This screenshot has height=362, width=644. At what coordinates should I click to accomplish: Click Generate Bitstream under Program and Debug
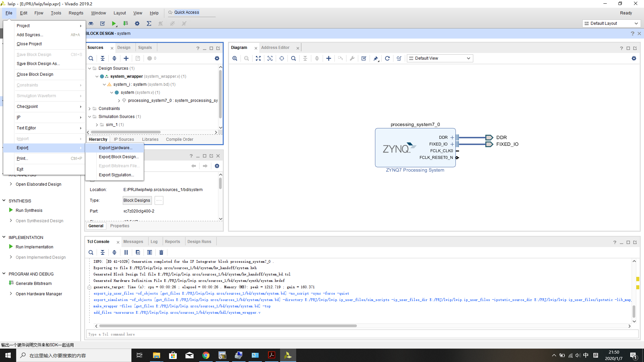34,283
